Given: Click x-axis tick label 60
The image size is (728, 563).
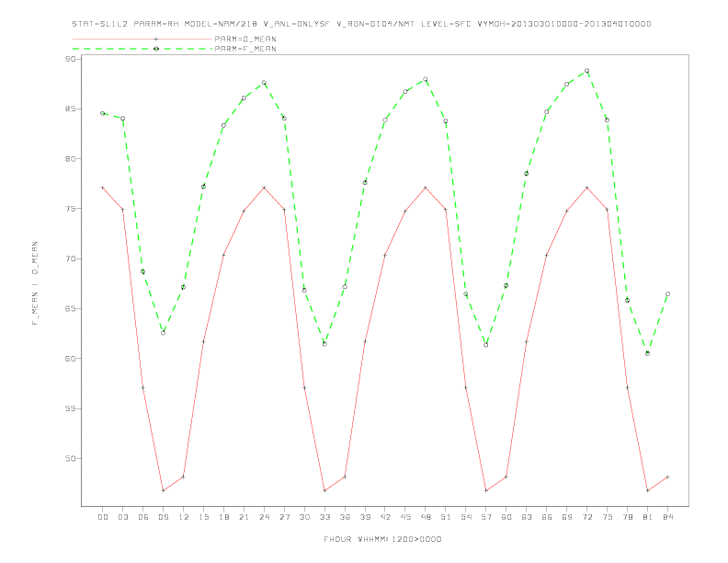Looking at the screenshot, I should click(506, 517).
